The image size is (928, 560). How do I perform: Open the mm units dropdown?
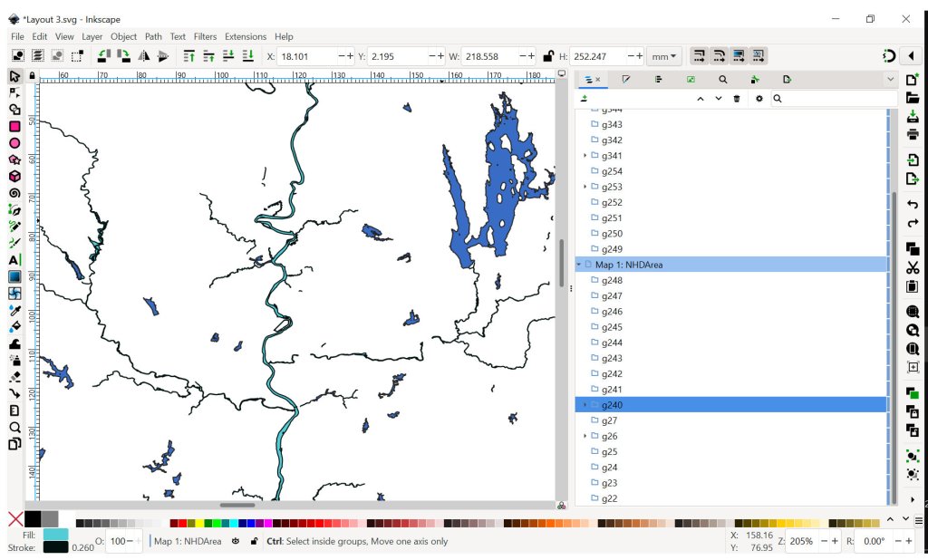pyautogui.click(x=664, y=56)
